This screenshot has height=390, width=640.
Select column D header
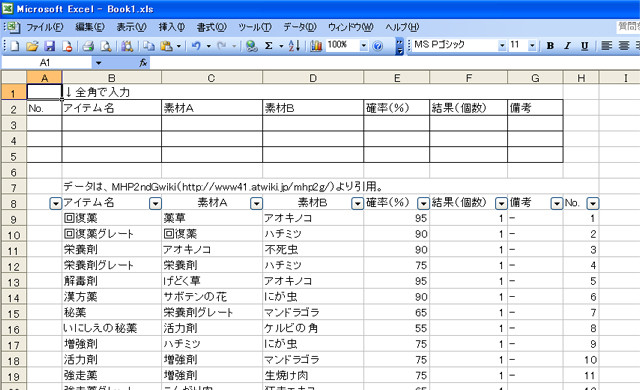coord(313,78)
